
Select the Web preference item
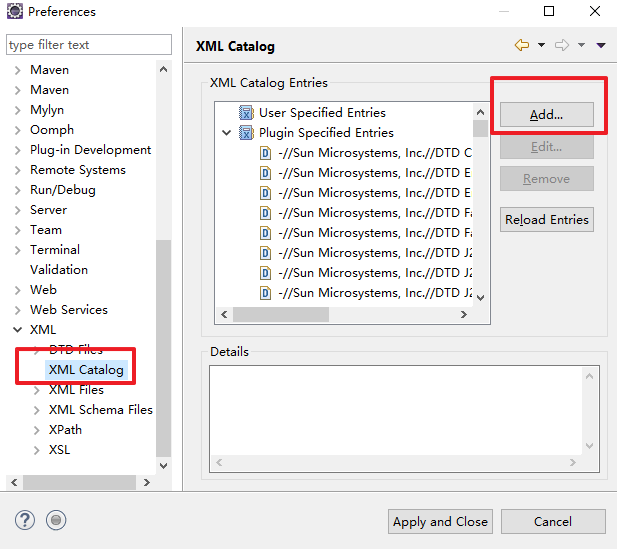coord(43,290)
